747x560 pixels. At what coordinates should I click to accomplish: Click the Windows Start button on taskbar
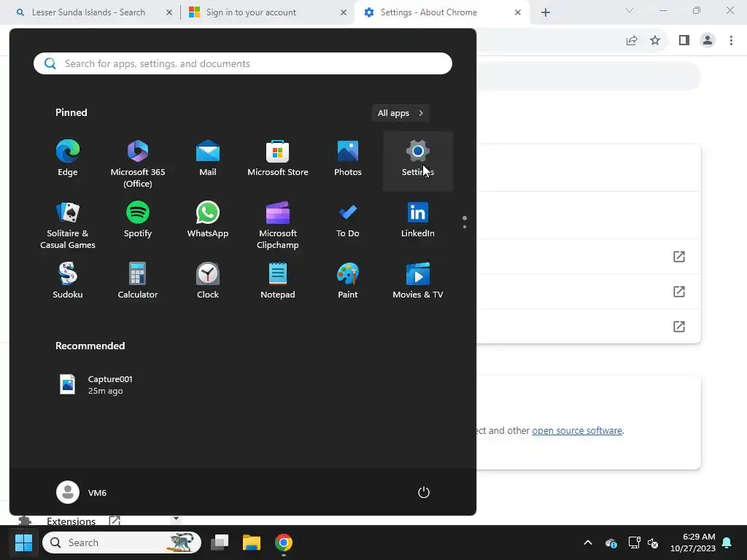[x=23, y=542]
